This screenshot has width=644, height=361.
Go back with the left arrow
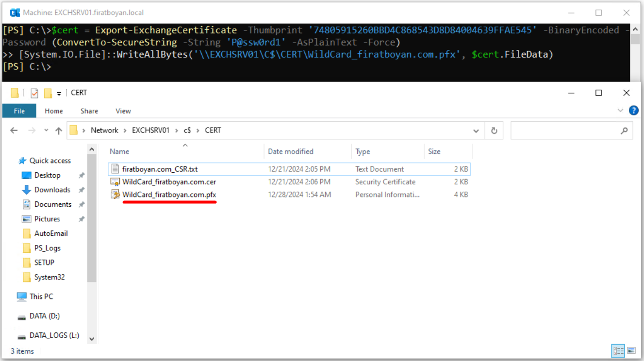pyautogui.click(x=14, y=131)
